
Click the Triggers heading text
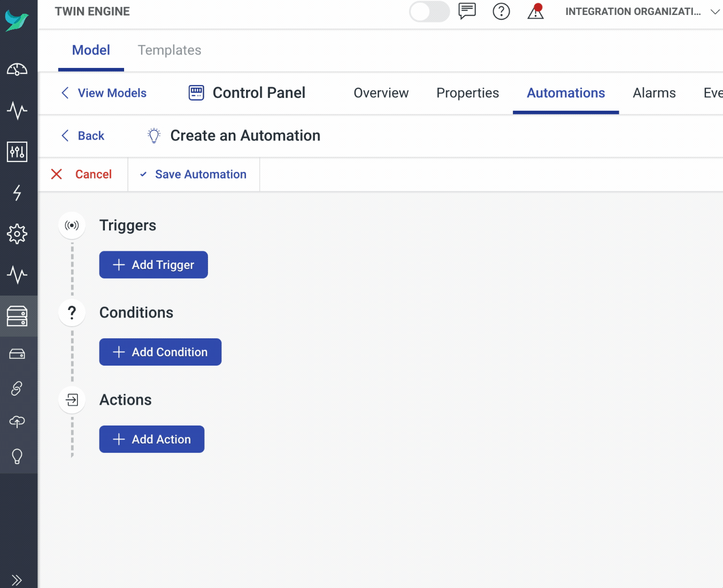(x=128, y=226)
